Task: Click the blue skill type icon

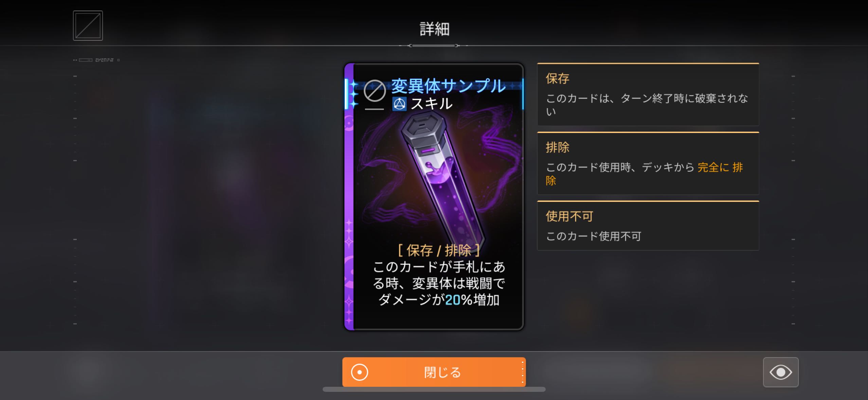Action: pyautogui.click(x=399, y=104)
